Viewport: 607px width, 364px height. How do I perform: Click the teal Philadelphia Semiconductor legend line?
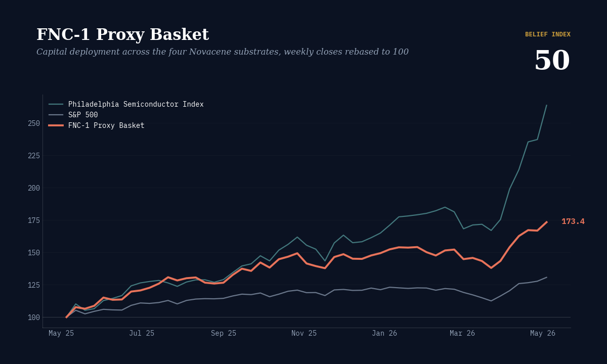pos(56,104)
